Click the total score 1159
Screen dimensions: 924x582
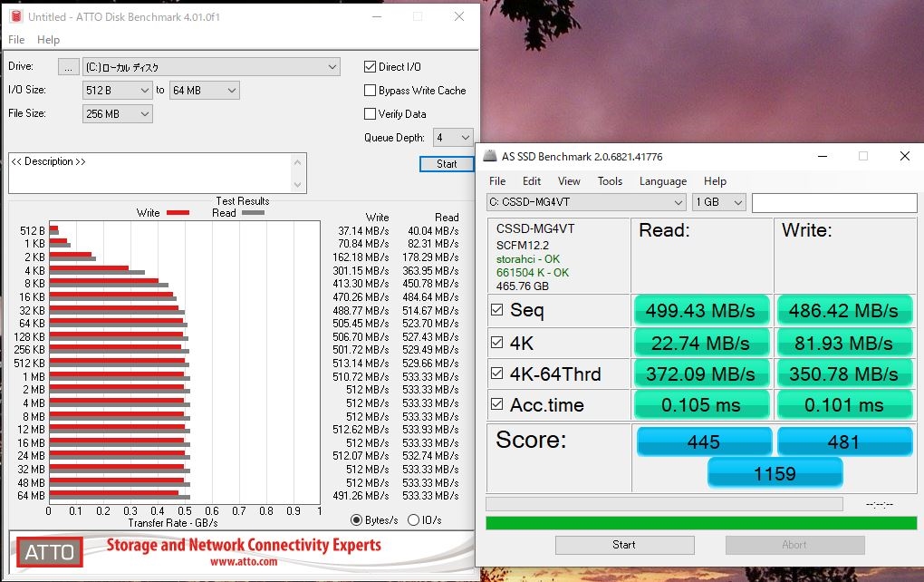(x=775, y=473)
